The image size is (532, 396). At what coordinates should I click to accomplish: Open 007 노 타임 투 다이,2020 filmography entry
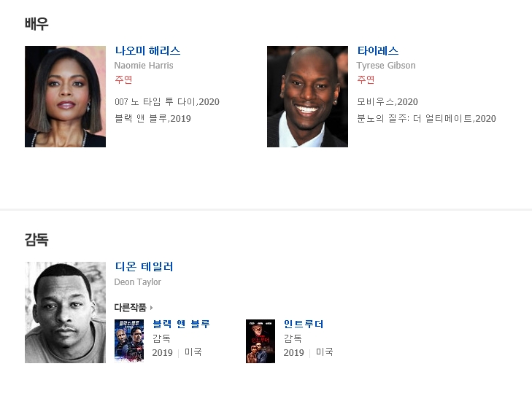click(167, 101)
